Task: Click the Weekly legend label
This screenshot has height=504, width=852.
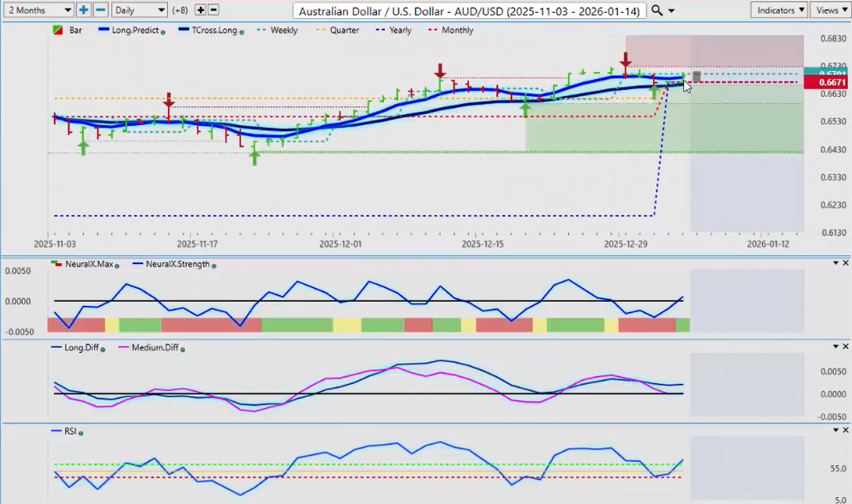Action: [284, 30]
